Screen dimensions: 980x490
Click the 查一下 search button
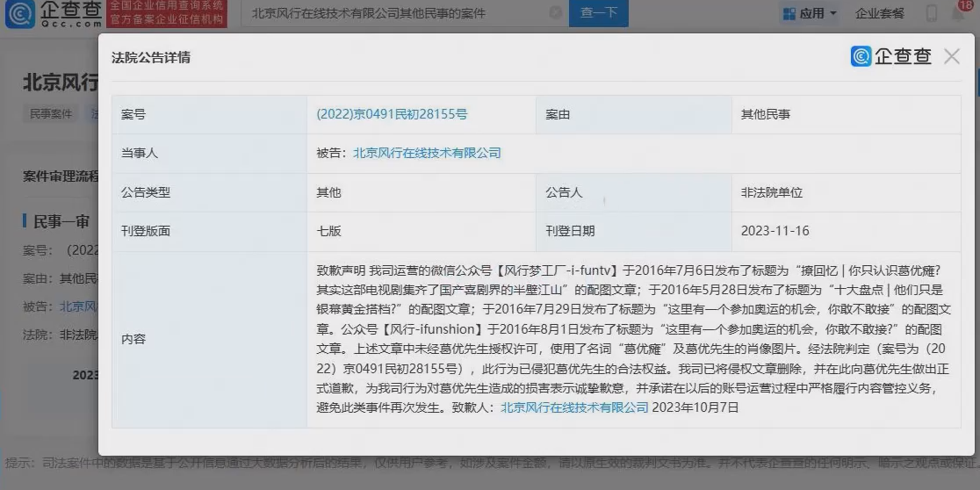[x=599, y=13]
